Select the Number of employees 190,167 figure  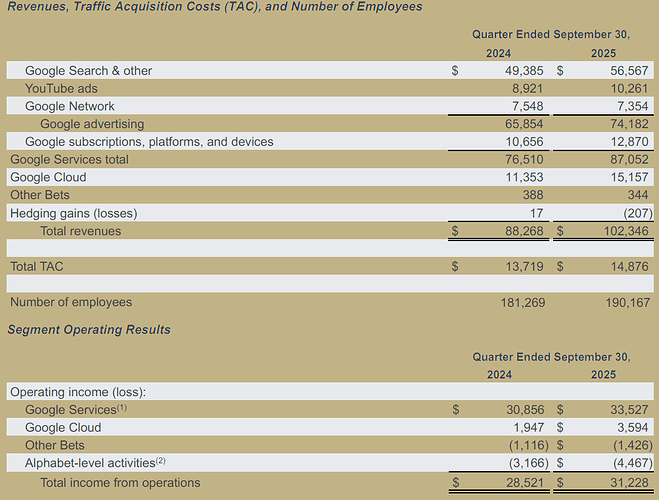[x=627, y=303]
